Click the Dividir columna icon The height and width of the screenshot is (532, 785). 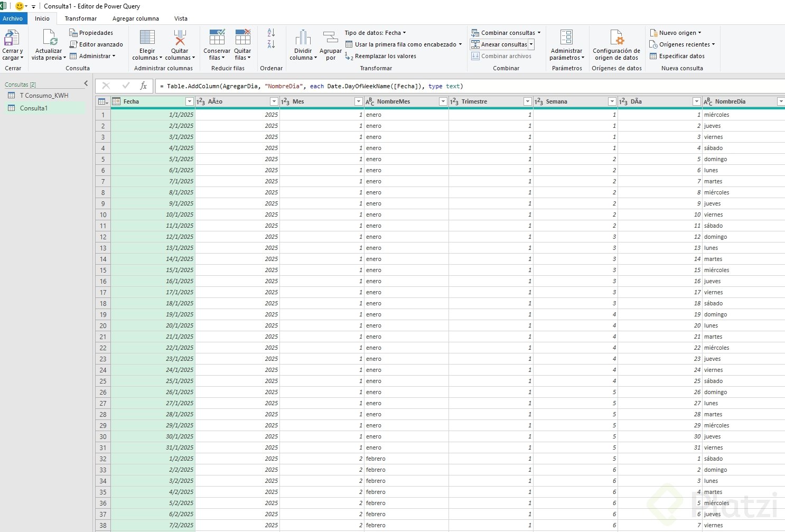[303, 38]
